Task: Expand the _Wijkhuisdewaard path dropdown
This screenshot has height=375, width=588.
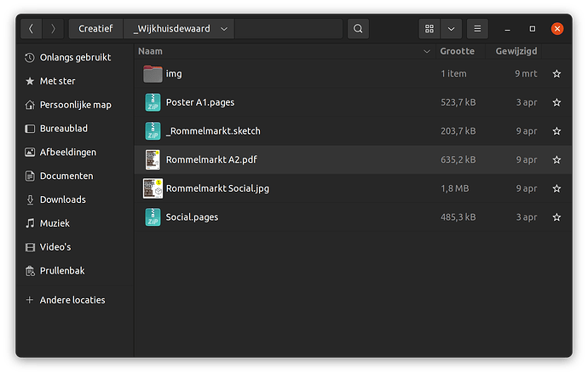Action: click(x=224, y=29)
